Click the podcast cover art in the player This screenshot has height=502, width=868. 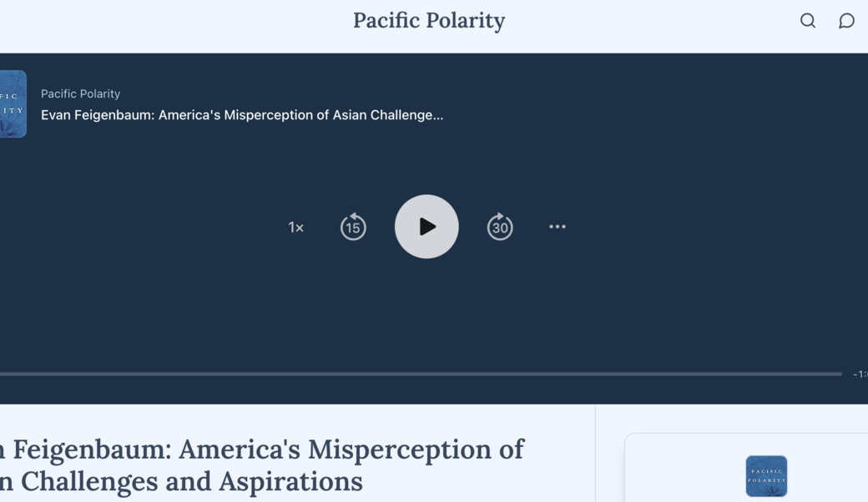pos(13,104)
